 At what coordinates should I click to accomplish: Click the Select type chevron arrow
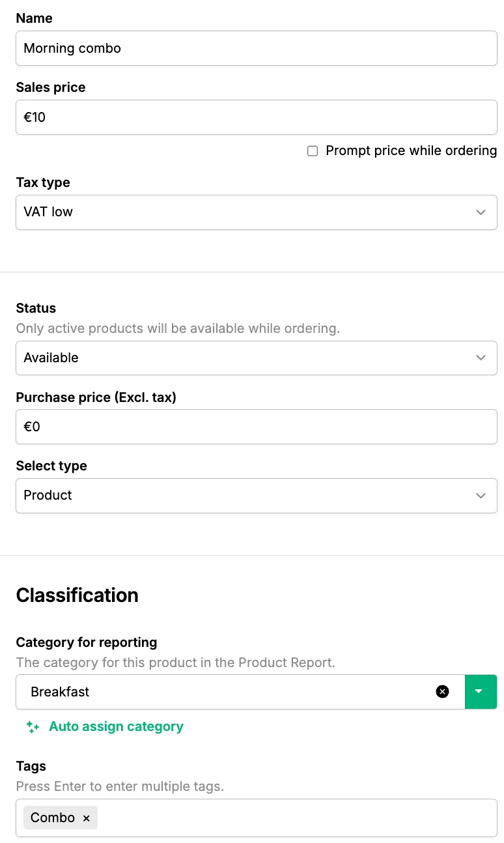coord(481,496)
